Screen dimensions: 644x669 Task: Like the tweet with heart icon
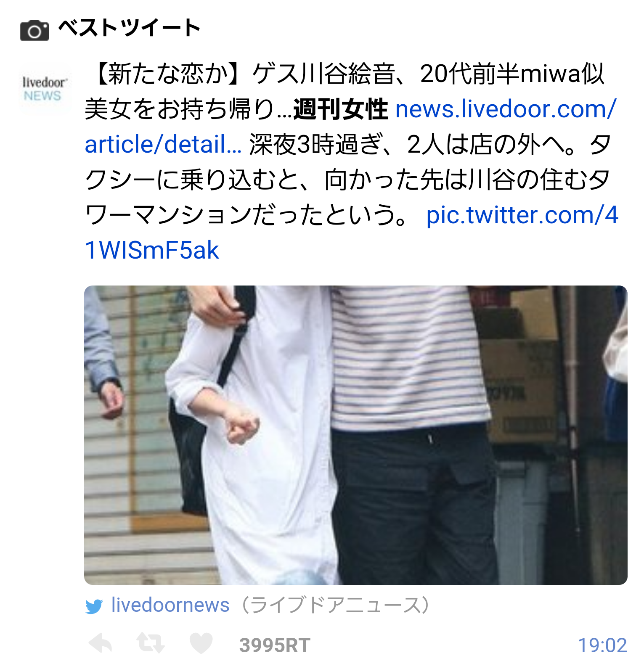click(x=201, y=643)
